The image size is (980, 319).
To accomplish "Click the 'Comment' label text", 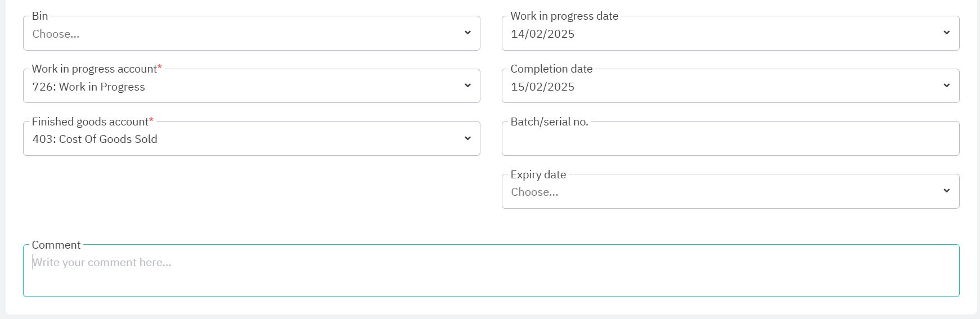I will tap(56, 245).
